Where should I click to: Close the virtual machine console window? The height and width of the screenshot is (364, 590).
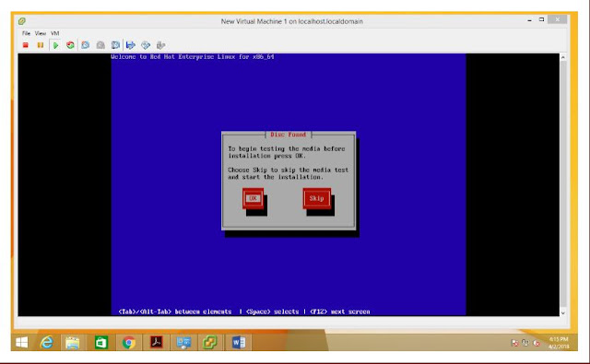tap(557, 19)
